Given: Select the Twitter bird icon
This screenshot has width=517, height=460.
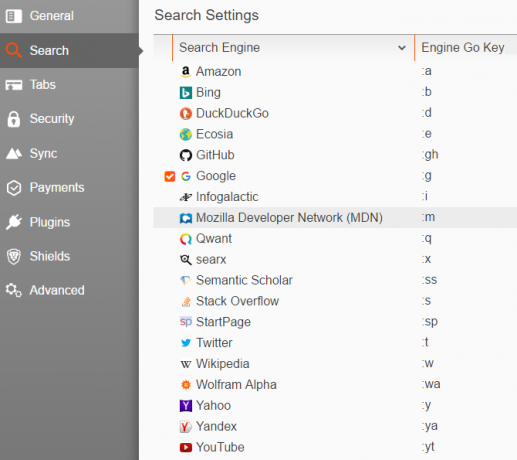Looking at the screenshot, I should point(186,343).
